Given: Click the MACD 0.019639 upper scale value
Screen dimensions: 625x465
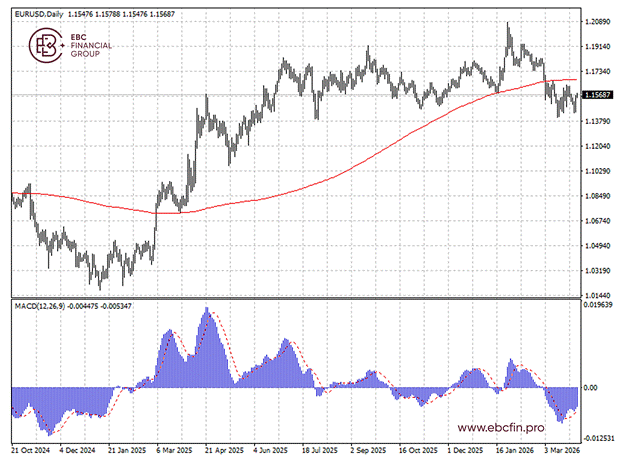Looking at the screenshot, I should [601, 306].
